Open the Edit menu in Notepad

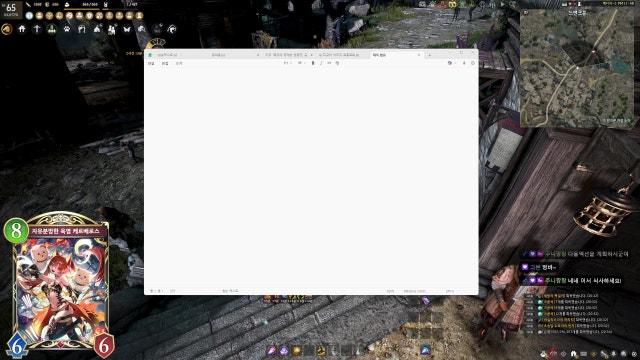(x=165, y=64)
